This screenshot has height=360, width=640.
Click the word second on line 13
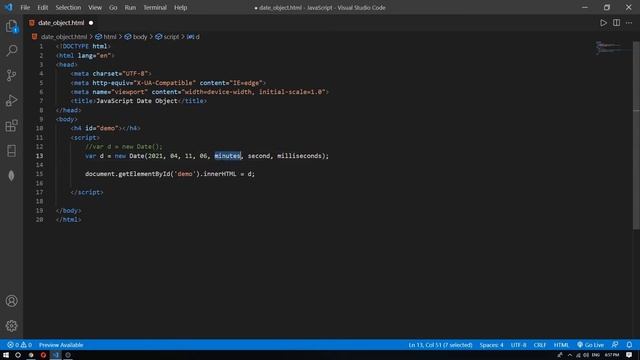click(259, 156)
